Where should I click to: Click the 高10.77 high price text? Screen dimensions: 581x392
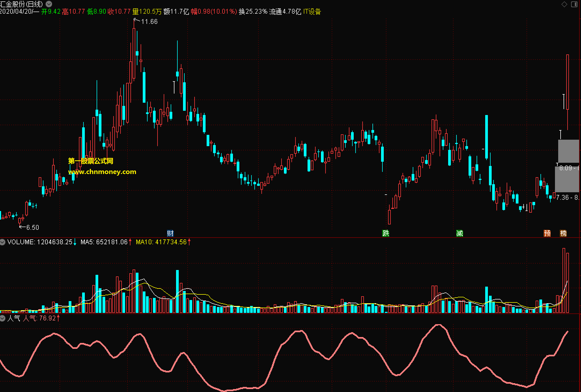click(x=74, y=12)
